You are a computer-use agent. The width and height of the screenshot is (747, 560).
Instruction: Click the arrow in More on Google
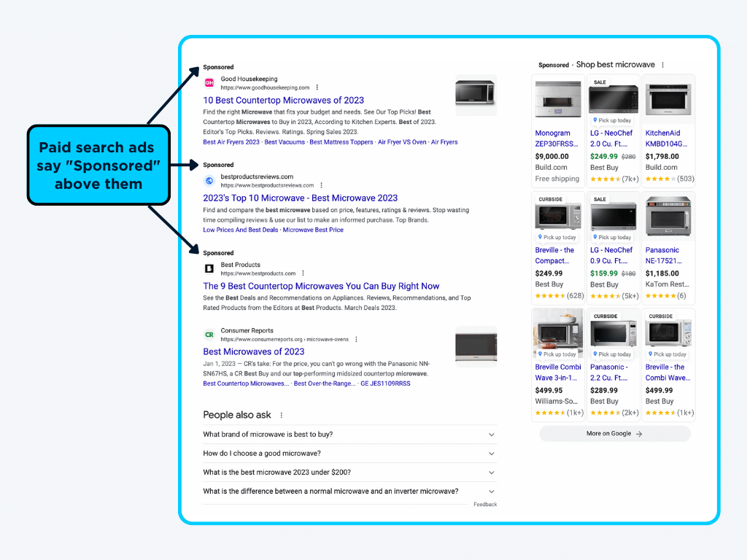[x=639, y=434]
